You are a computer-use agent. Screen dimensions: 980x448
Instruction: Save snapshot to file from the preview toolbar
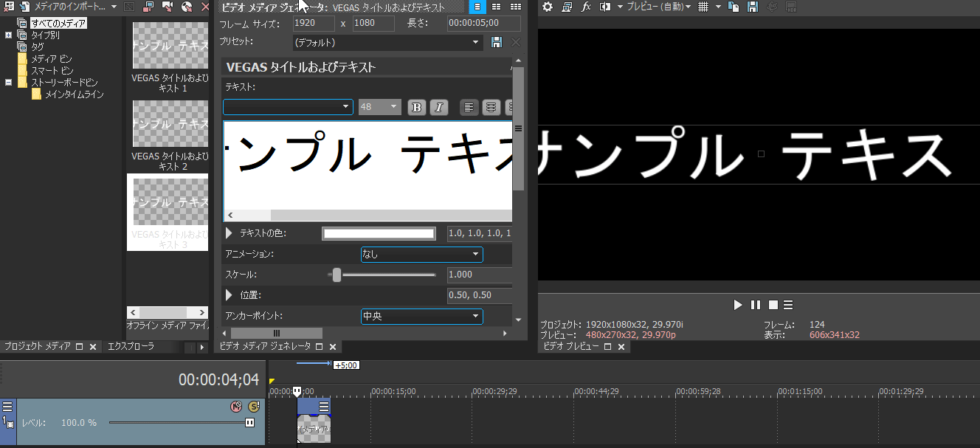pos(753,7)
